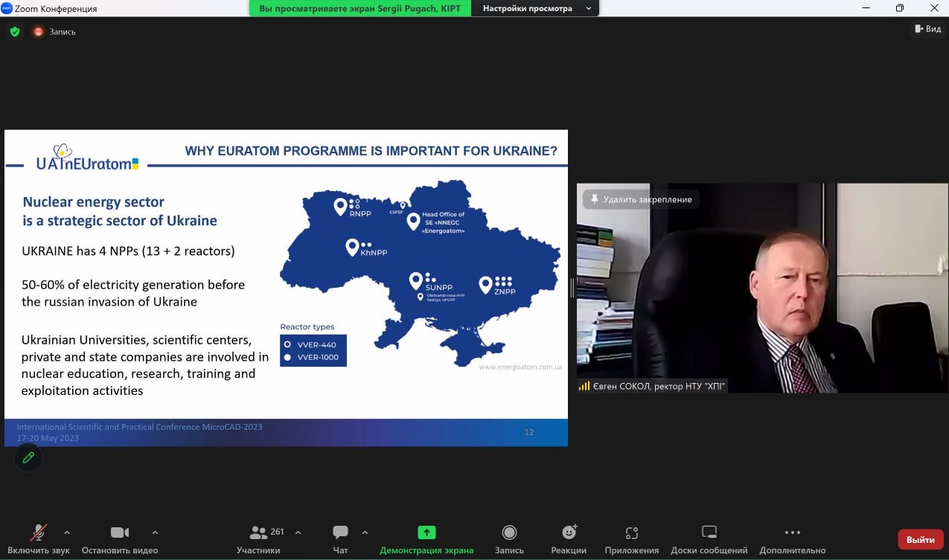Screen dimensions: 949x560
Task: Click the Energoatom head office map marker
Action: tap(413, 221)
